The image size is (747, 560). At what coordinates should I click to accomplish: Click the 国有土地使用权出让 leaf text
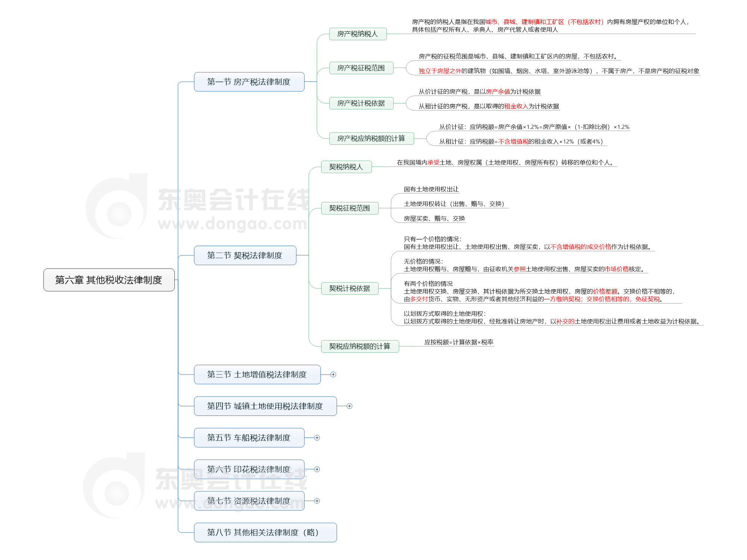click(x=431, y=189)
